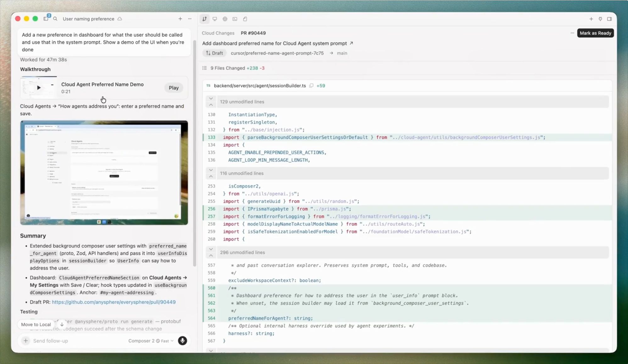Switch to the globe browser tab icon
Viewport: 628px width, 364px height.
click(225, 19)
